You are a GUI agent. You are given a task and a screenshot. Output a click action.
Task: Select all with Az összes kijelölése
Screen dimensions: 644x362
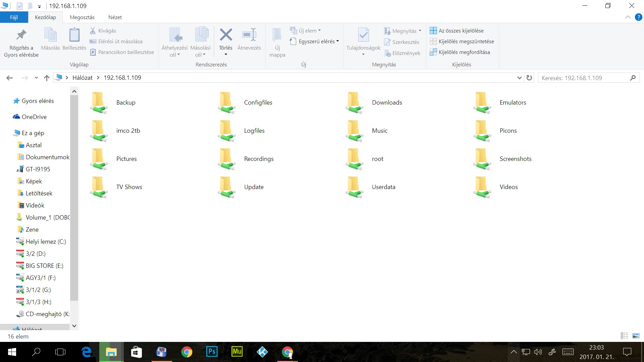457,31
